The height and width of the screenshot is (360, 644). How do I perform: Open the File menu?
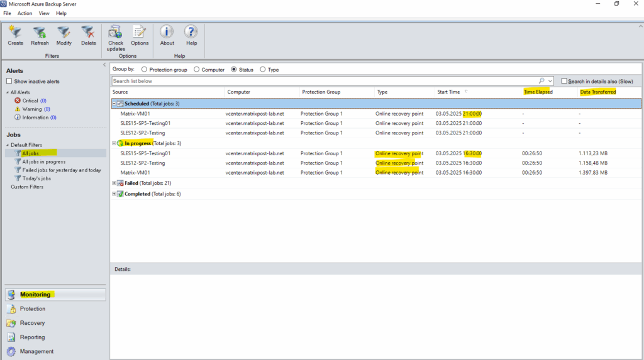7,14
